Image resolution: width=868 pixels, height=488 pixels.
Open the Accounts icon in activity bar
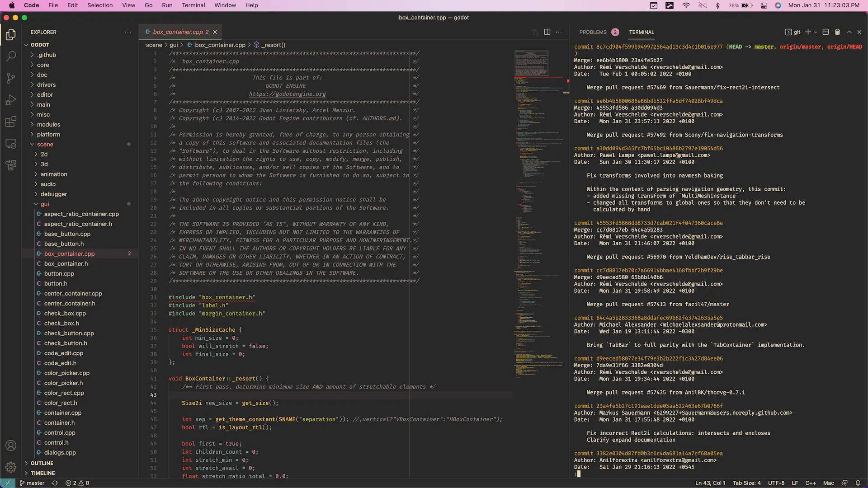11,446
